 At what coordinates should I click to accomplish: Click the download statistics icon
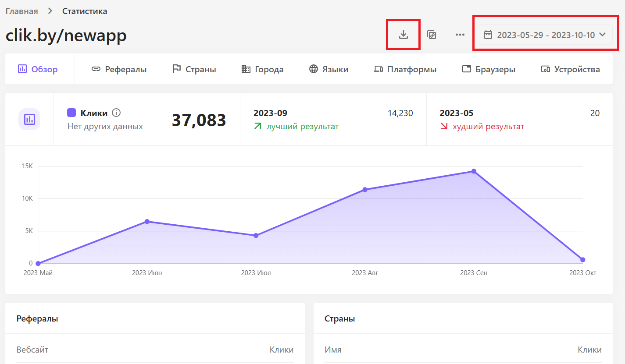click(403, 35)
